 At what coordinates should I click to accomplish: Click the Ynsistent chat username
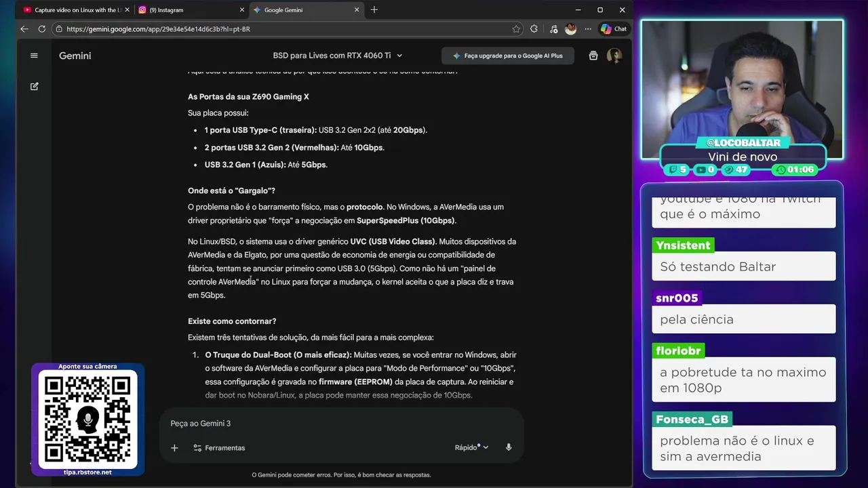pyautogui.click(x=683, y=245)
